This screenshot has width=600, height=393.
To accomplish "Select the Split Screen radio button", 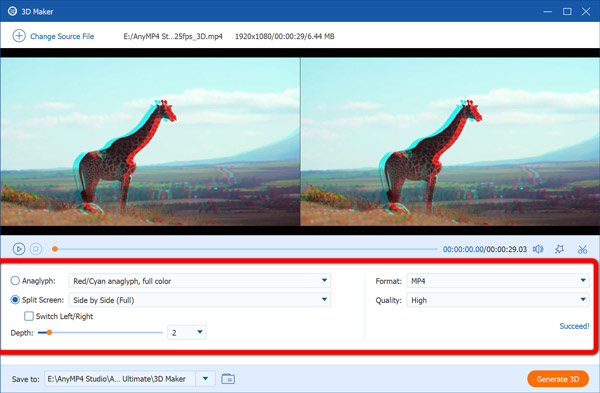I will coord(15,300).
